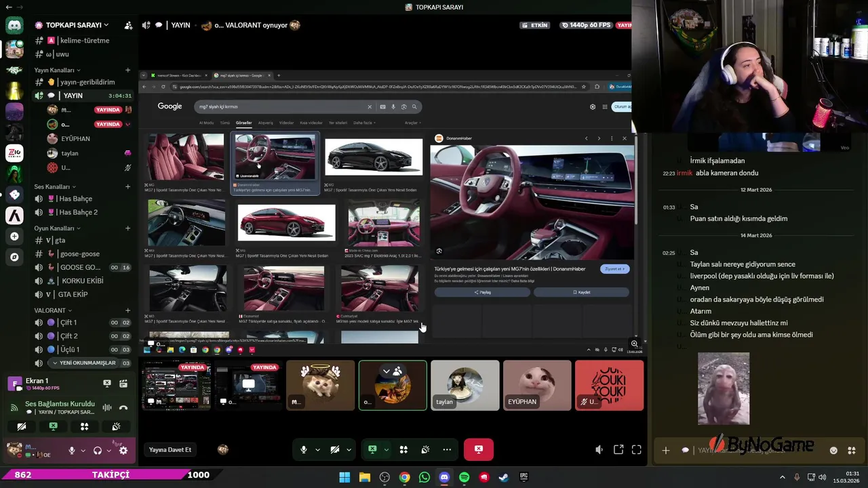Add a channel to Yayın Kanalları

(127, 70)
